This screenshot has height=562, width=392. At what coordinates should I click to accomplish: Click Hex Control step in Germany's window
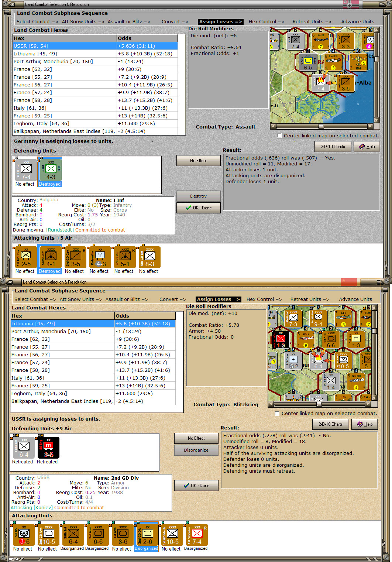(266, 22)
